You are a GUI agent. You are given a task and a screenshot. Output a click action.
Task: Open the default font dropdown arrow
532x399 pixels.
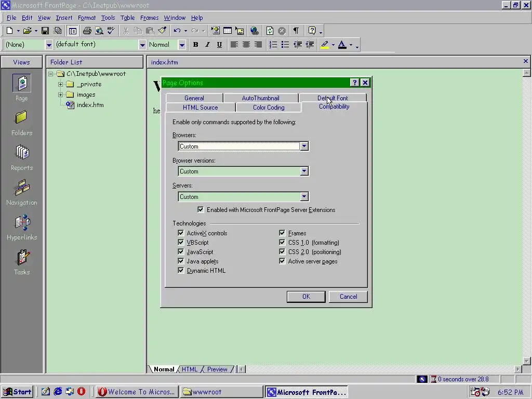tap(142, 45)
